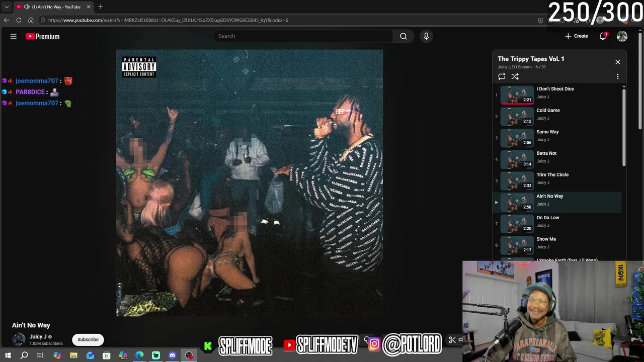644x362 pixels.
Task: Open the Create upload menu
Action: pos(577,36)
